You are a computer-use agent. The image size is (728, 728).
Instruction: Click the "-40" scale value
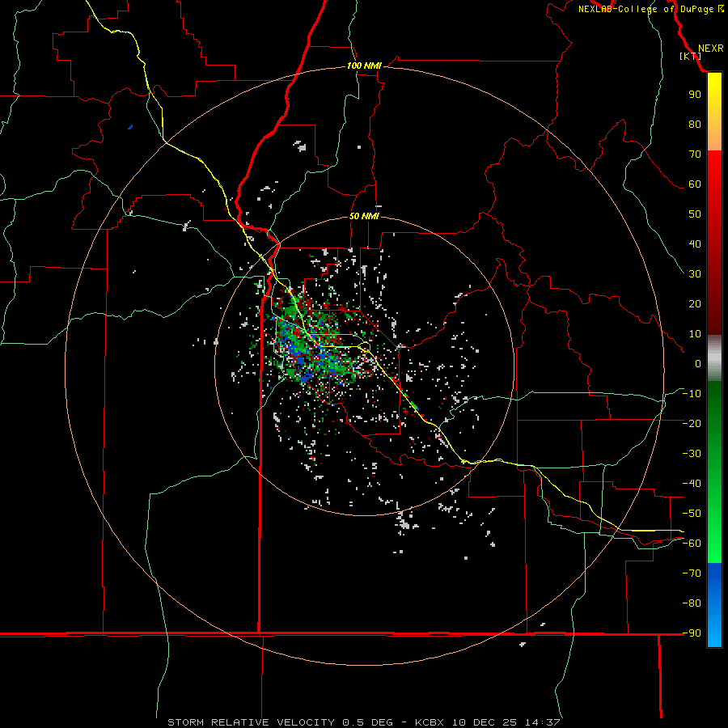(x=692, y=484)
